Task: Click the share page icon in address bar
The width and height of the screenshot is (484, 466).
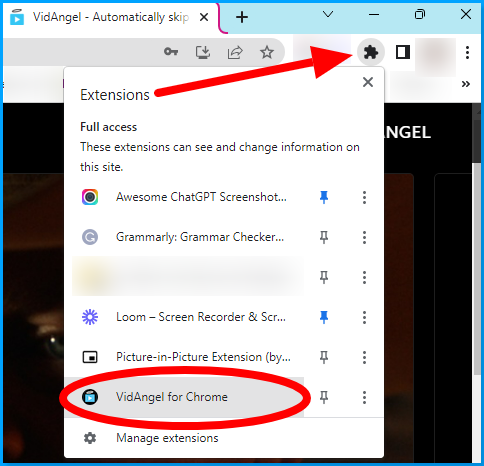Action: click(x=235, y=52)
